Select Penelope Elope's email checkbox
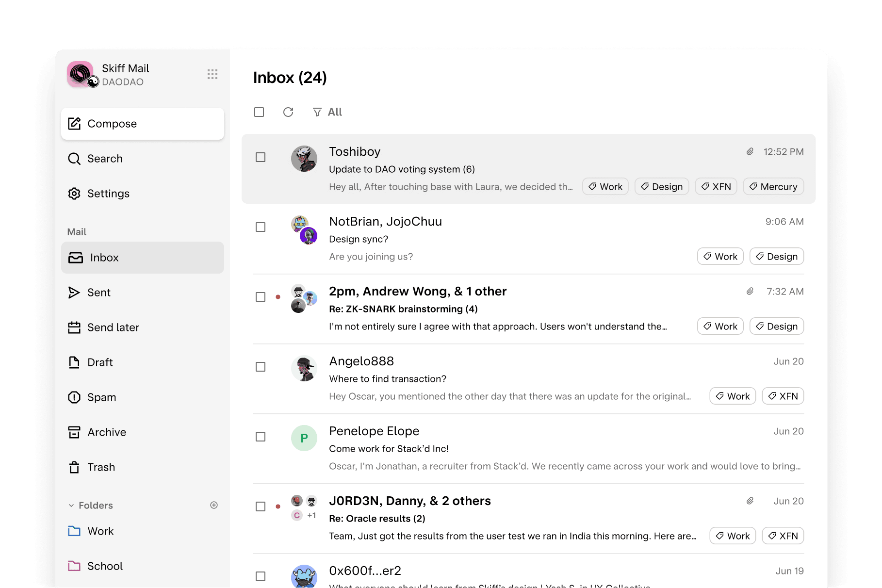This screenshot has height=588, width=882. 261,437
